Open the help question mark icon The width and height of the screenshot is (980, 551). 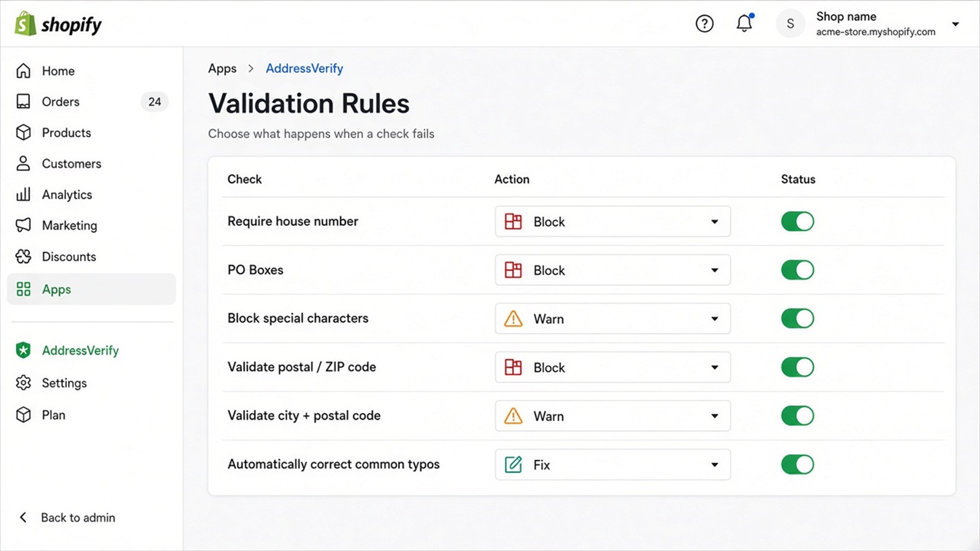704,24
